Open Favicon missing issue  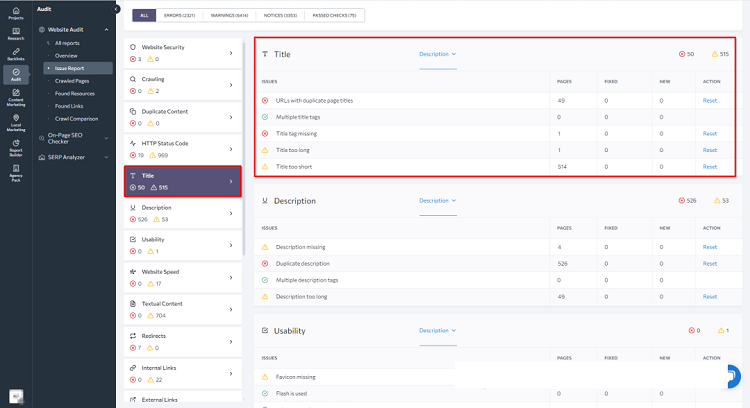coord(295,377)
